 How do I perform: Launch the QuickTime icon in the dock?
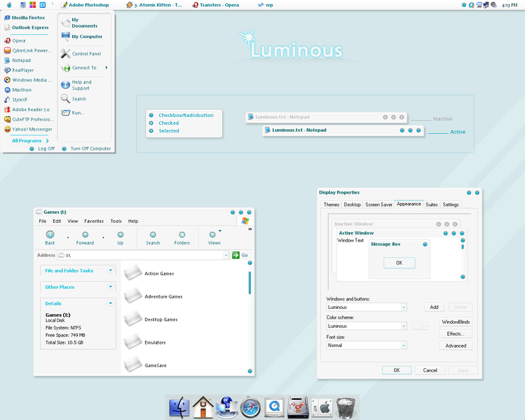point(274,407)
